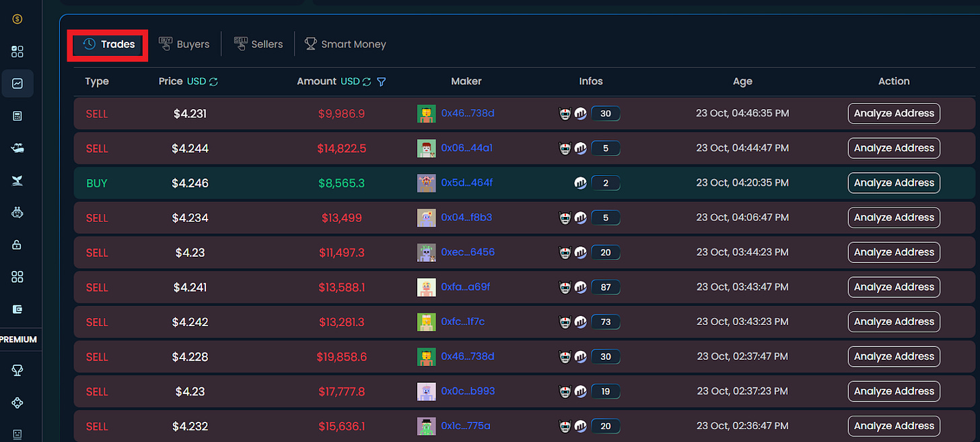Select the chart icon currently highlighted in sidebar
The width and height of the screenshot is (980, 442).
[17, 84]
